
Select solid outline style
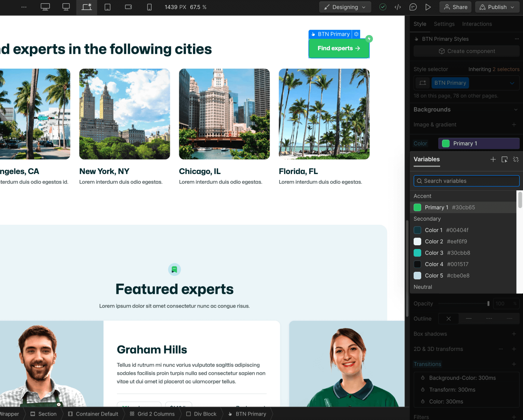(x=469, y=319)
